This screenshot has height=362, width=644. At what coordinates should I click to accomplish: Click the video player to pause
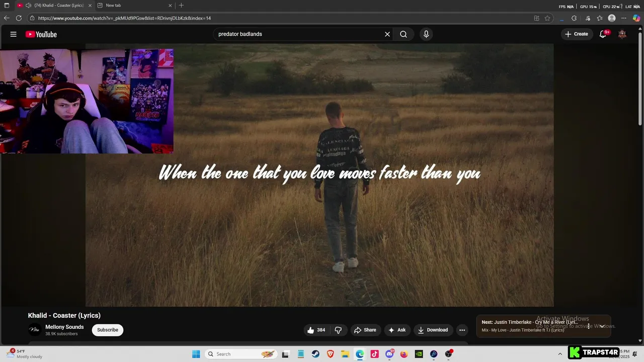point(319,175)
